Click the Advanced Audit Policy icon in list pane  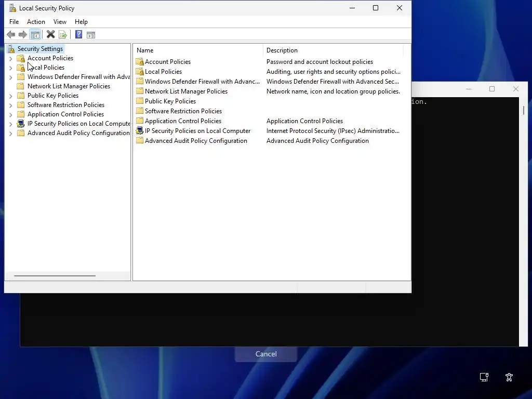coord(140,140)
